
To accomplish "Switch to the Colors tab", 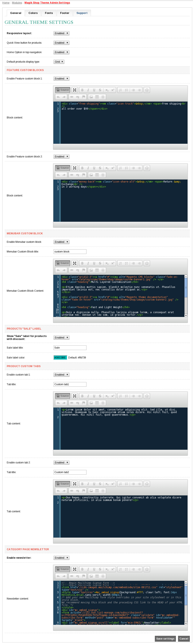I will pos(33,13).
